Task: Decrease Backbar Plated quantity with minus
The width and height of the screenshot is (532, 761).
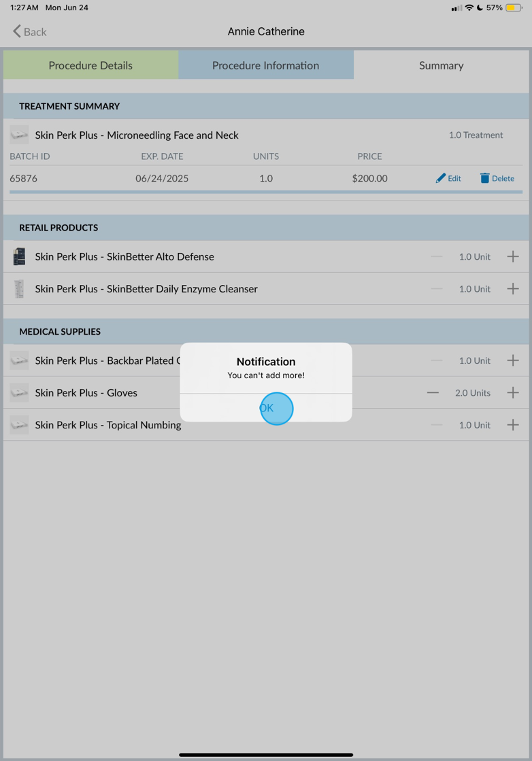Action: click(436, 360)
